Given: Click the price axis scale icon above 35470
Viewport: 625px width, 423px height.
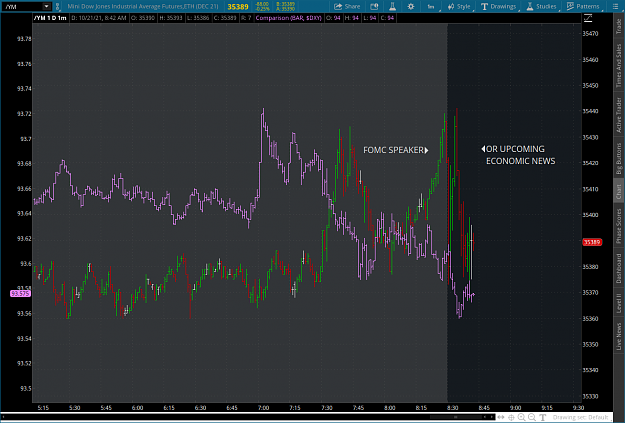Looking at the screenshot, I should coord(588,18).
